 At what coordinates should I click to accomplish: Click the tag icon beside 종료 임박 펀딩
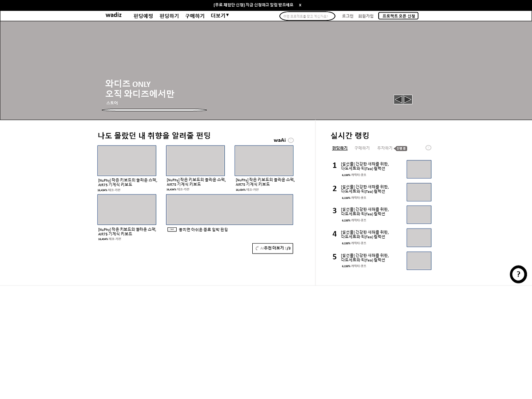172,229
